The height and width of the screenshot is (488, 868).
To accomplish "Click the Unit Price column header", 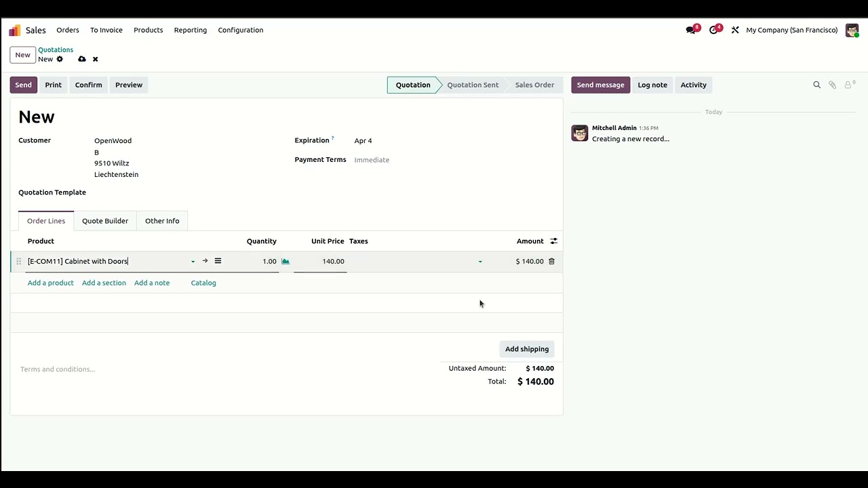I will coord(328,241).
